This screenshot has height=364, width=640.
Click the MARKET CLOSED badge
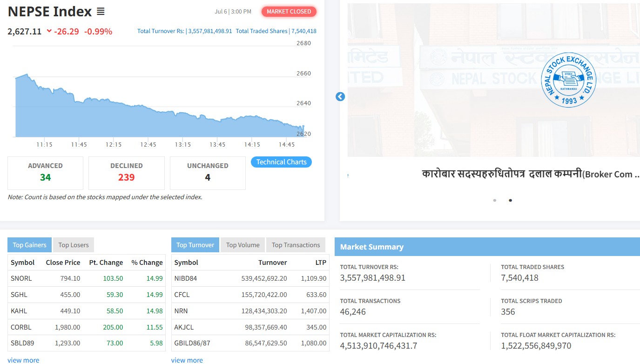[x=289, y=12]
